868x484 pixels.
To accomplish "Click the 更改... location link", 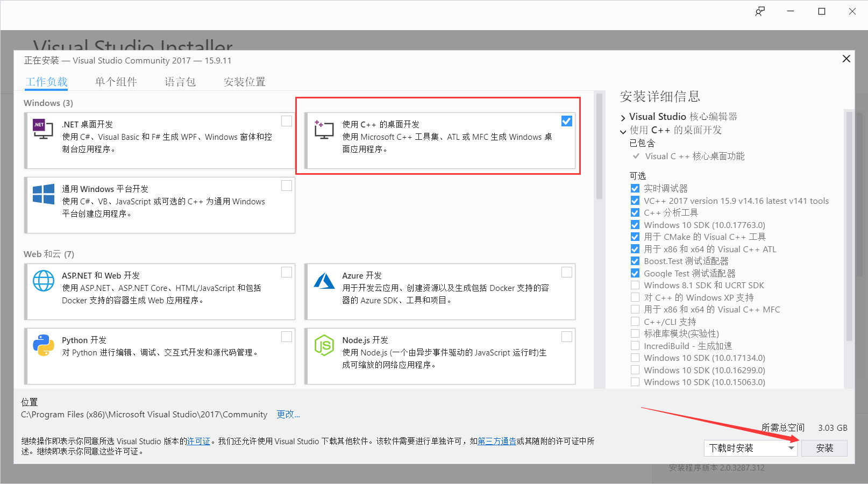I will click(x=288, y=414).
